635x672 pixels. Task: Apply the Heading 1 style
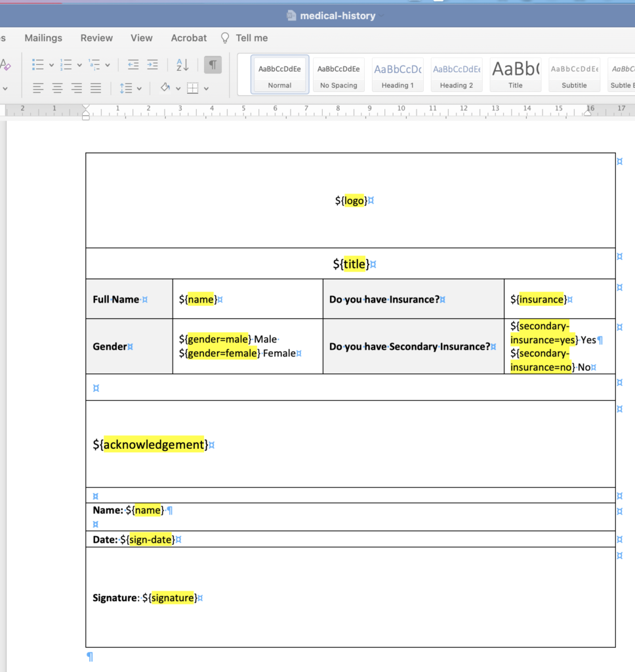click(398, 73)
